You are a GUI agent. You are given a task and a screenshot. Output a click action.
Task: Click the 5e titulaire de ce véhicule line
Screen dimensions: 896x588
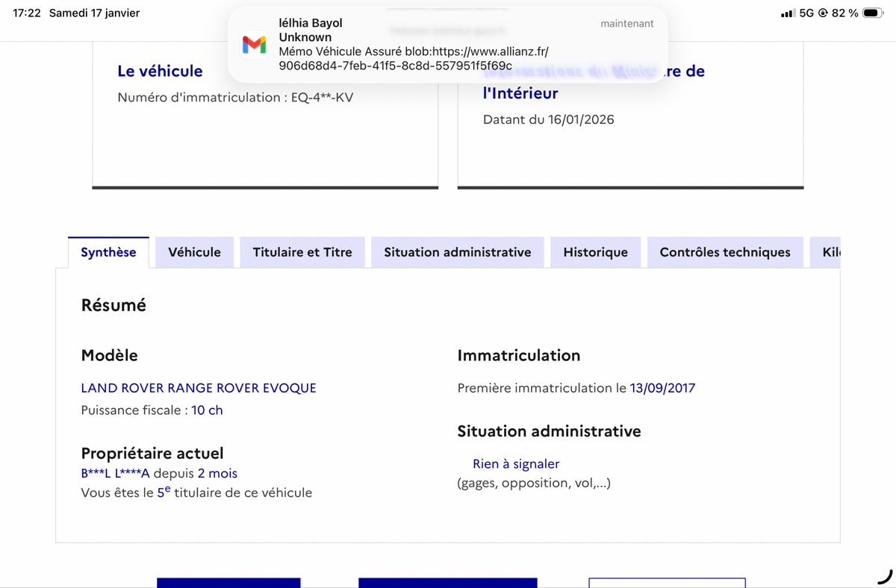tap(196, 492)
